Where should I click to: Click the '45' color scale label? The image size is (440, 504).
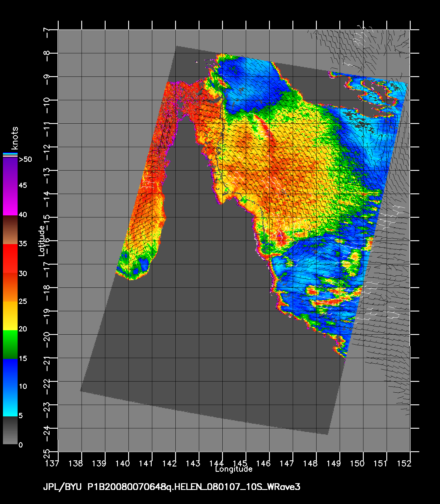pos(23,185)
